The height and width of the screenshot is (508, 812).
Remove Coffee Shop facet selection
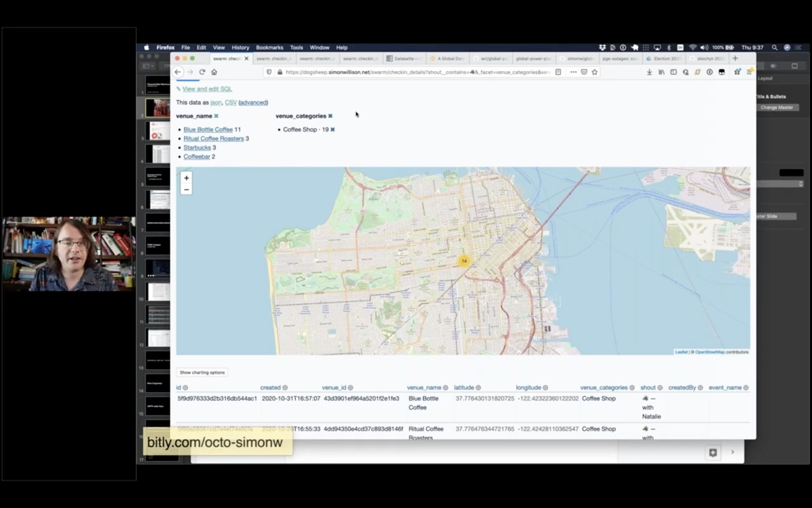click(x=332, y=129)
